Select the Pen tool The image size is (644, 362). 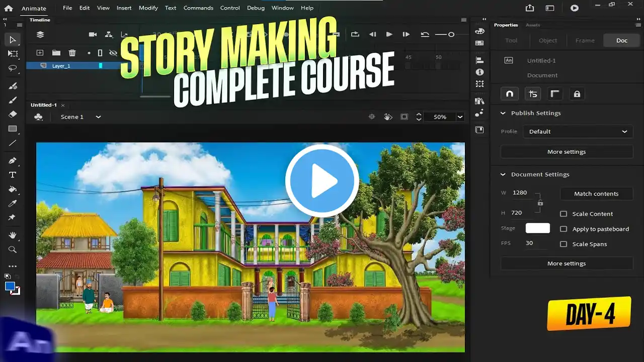pyautogui.click(x=13, y=160)
